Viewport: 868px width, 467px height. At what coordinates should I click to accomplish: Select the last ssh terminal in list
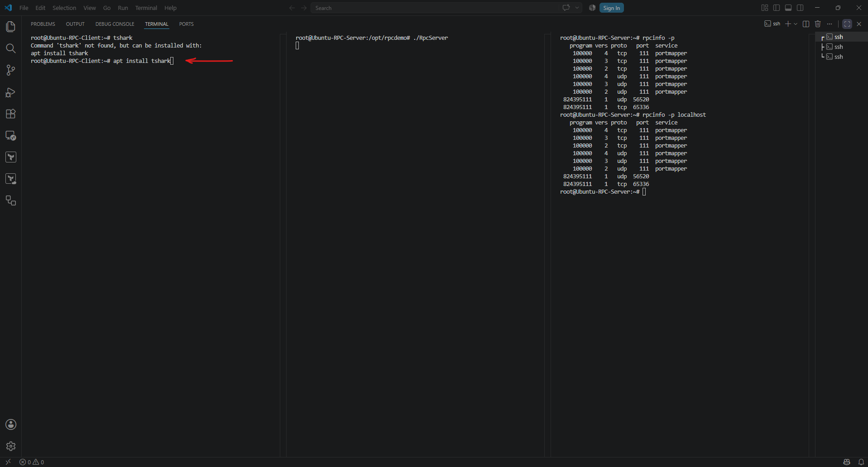pyautogui.click(x=842, y=57)
